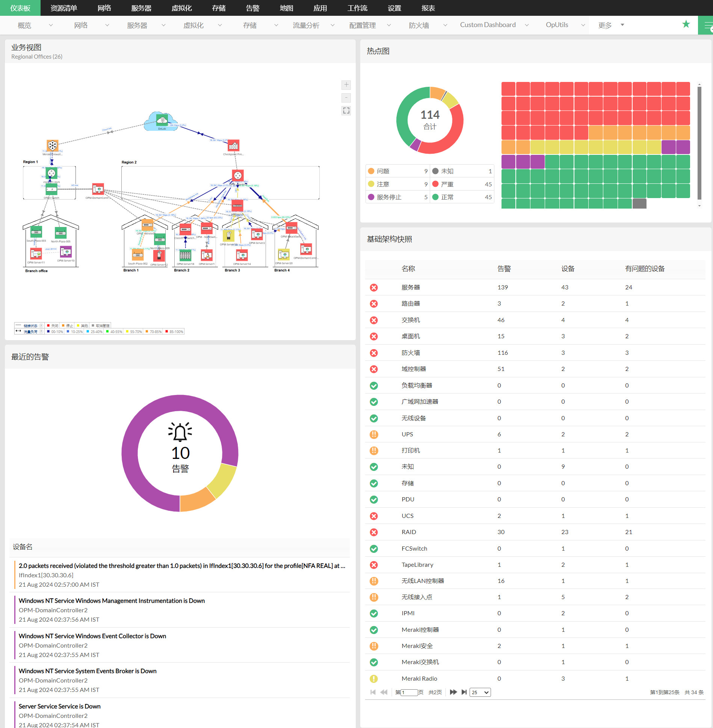The width and height of the screenshot is (713, 728).
Task: Expand the 更多 dropdown menu
Action: click(611, 25)
